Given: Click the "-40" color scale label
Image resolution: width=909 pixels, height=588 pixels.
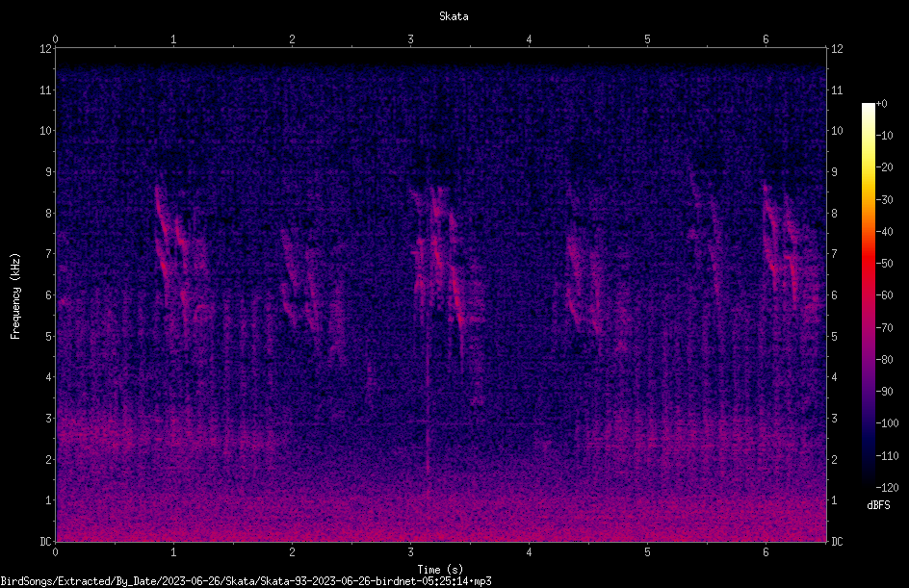Looking at the screenshot, I should click(884, 232).
